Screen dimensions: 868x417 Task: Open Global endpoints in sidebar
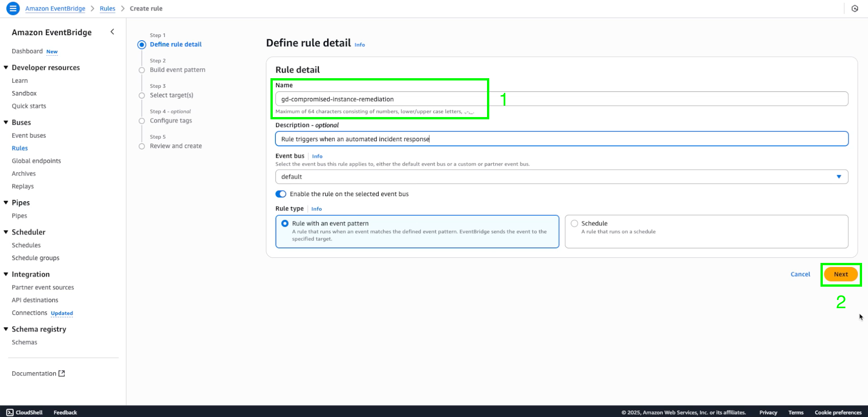36,161
